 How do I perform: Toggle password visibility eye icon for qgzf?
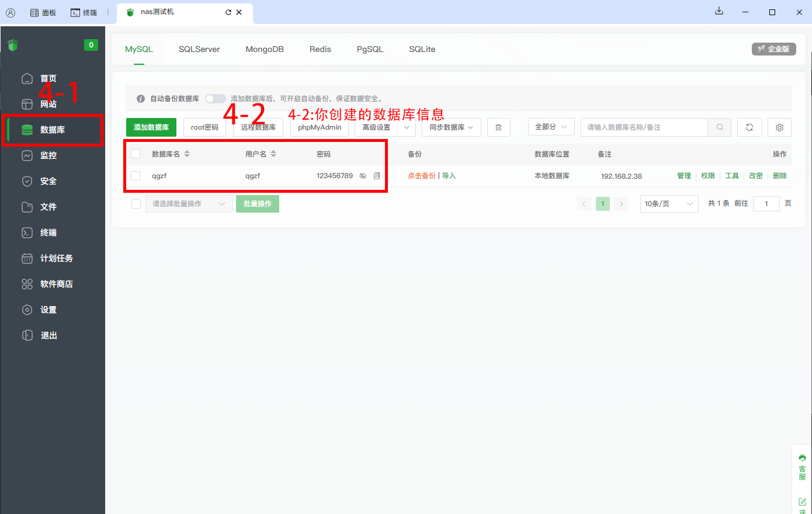363,176
